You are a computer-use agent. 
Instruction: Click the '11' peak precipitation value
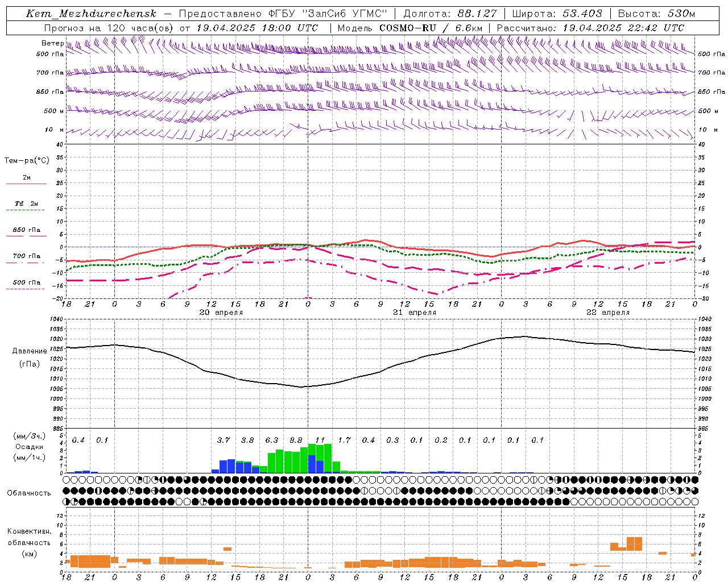pyautogui.click(x=320, y=440)
